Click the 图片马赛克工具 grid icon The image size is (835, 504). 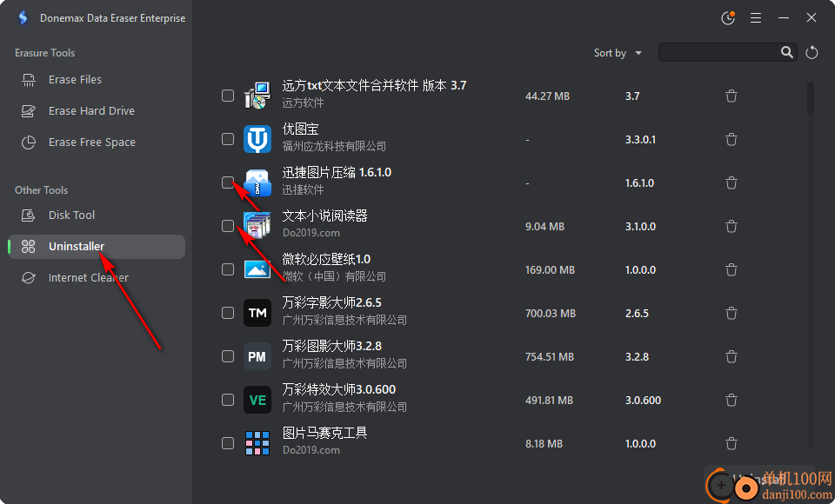pyautogui.click(x=257, y=443)
